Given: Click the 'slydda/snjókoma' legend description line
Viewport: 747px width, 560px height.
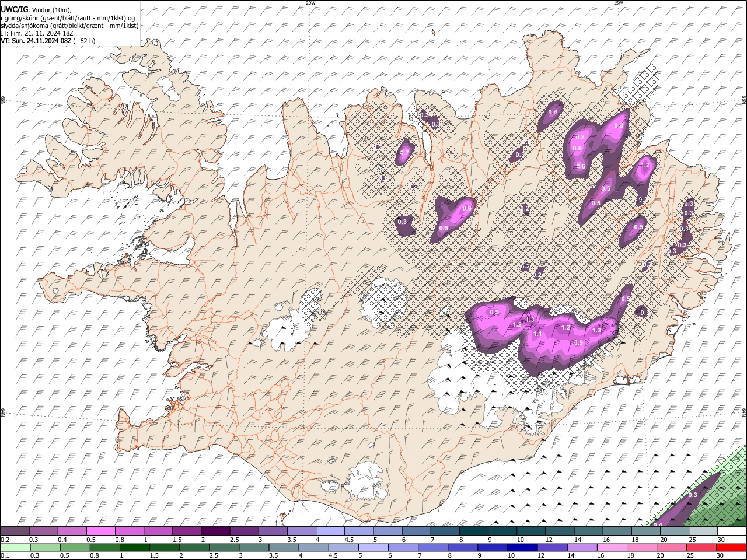Looking at the screenshot, I should pyautogui.click(x=70, y=26).
